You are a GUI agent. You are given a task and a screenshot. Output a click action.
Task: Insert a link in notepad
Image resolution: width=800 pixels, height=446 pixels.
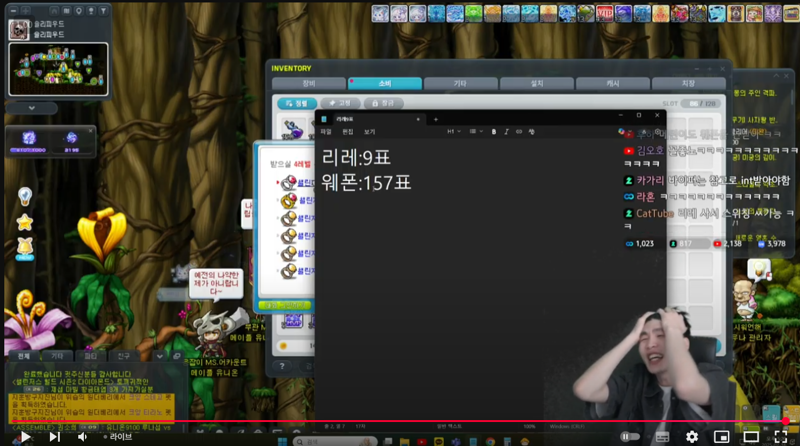click(x=519, y=132)
